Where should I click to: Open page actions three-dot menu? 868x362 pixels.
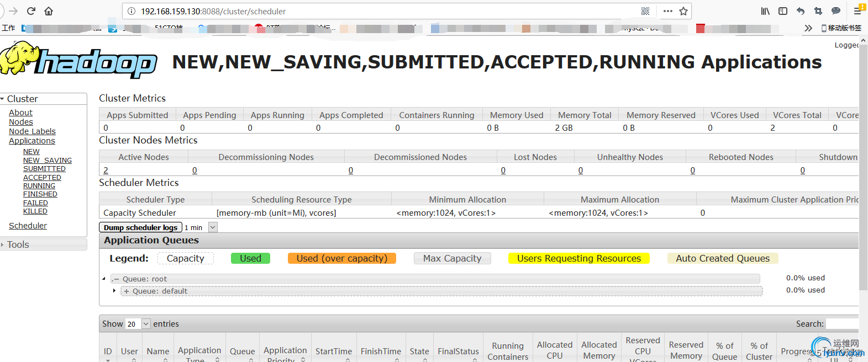point(667,11)
